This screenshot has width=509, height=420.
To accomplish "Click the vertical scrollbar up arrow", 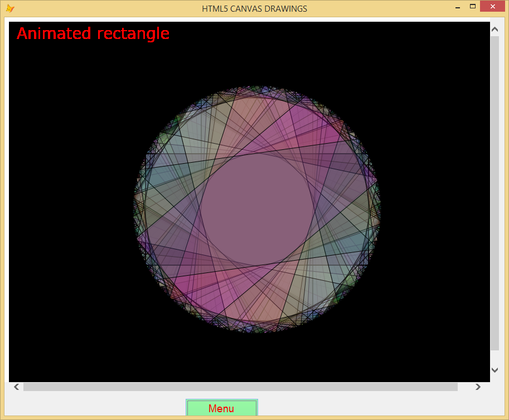I will (x=495, y=29).
